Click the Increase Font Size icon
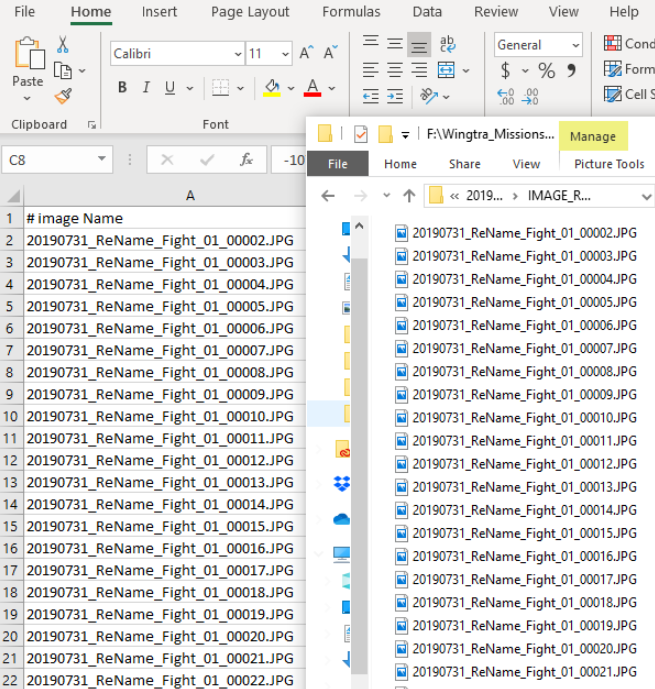This screenshot has height=689, width=655. point(306,53)
